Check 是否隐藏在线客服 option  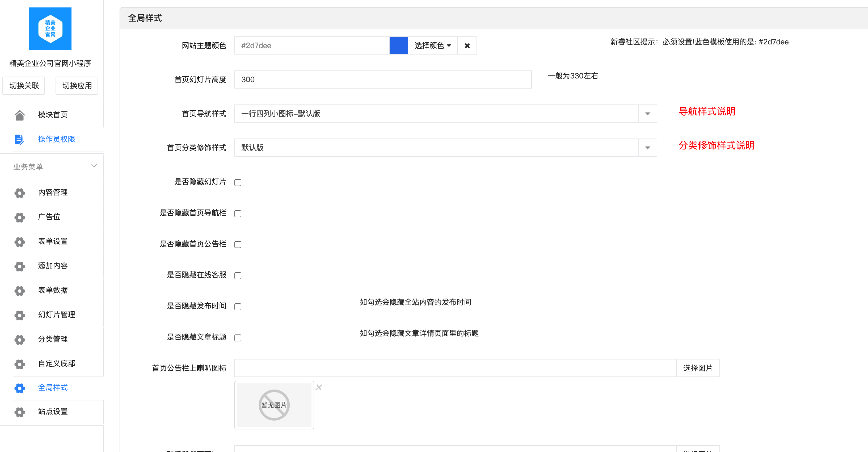(x=238, y=276)
